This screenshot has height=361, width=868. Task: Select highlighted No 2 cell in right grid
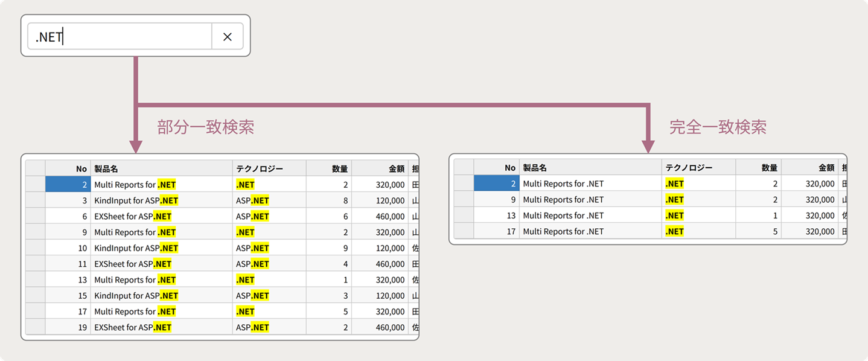(496, 184)
